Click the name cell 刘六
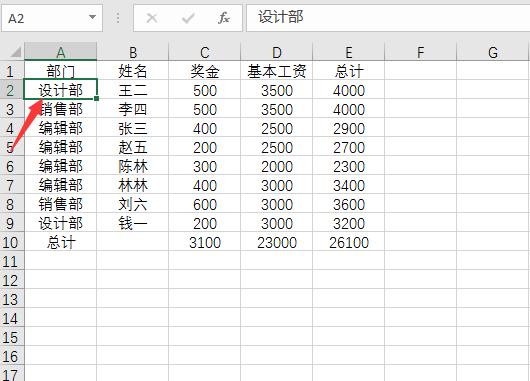 pos(132,204)
